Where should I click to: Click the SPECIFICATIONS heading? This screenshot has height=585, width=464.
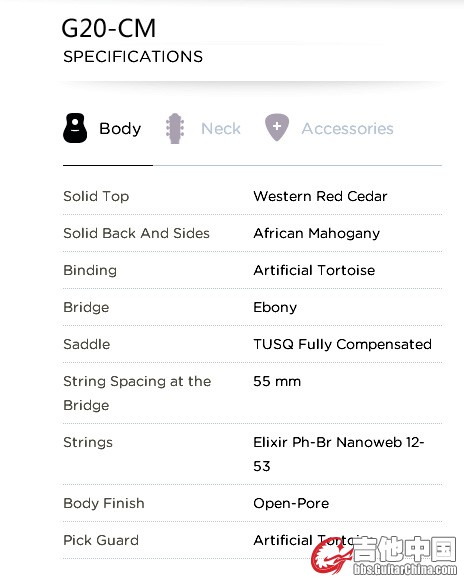click(133, 57)
